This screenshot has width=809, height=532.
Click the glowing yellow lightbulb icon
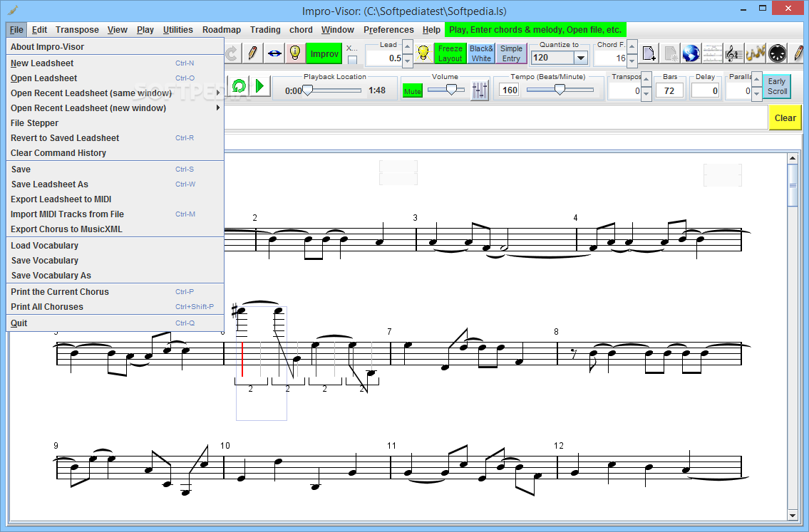click(x=423, y=53)
